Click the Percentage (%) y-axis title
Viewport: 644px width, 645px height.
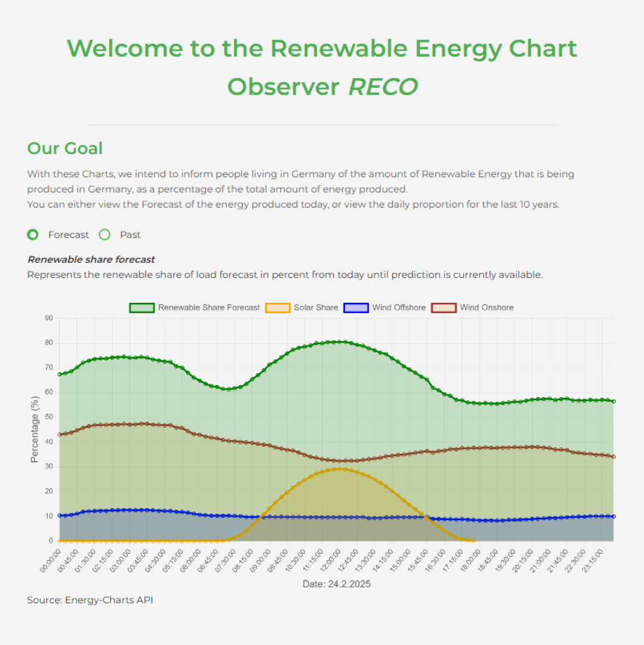coord(35,431)
